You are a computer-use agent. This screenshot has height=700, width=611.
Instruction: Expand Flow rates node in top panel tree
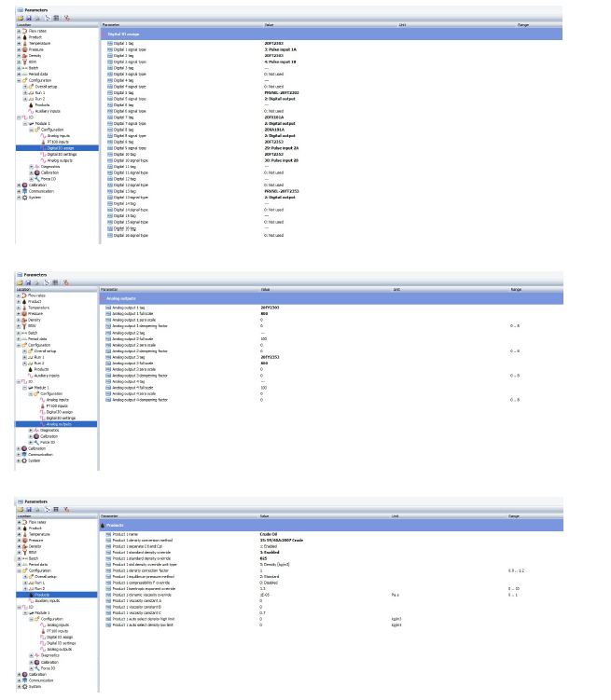point(19,32)
